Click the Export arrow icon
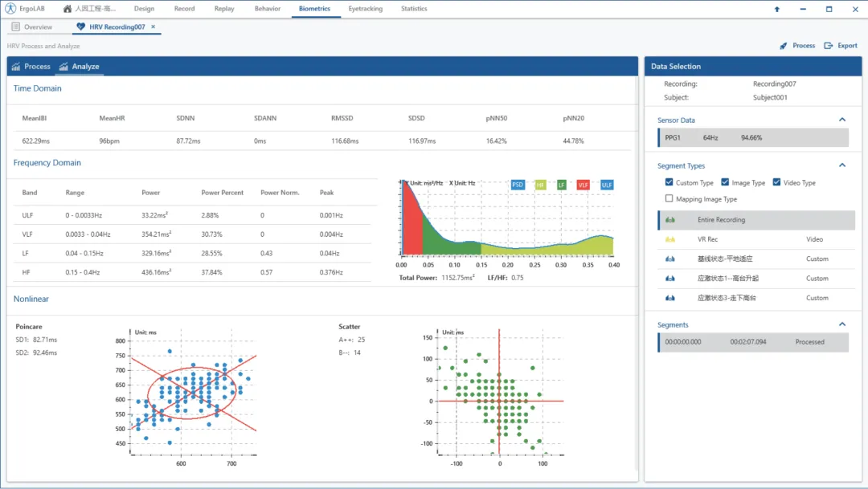 (829, 46)
